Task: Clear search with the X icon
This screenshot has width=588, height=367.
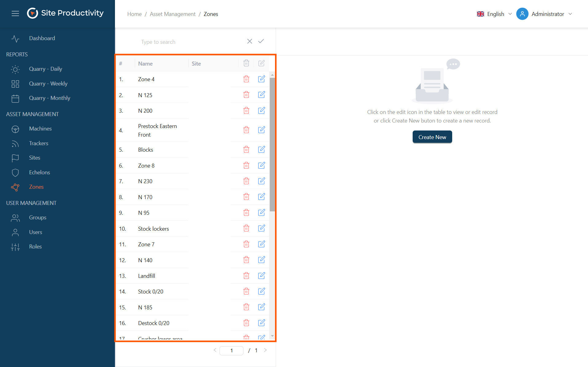Action: coord(250,41)
